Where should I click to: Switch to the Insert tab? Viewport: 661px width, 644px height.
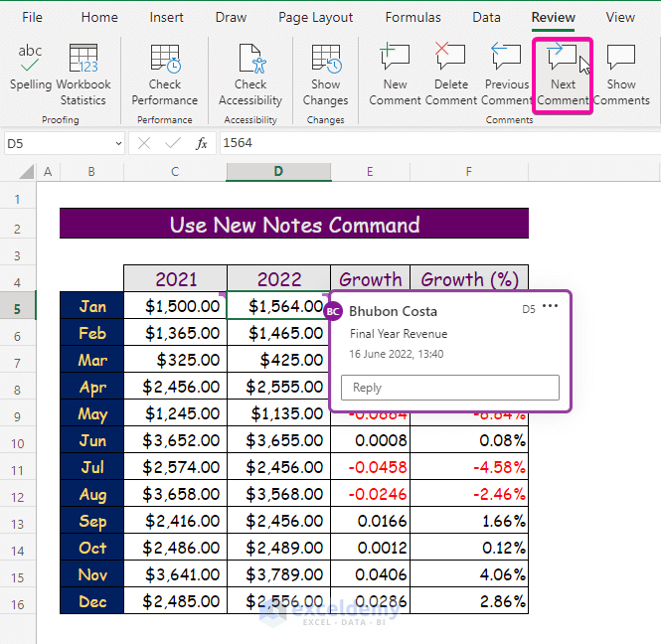tap(166, 17)
